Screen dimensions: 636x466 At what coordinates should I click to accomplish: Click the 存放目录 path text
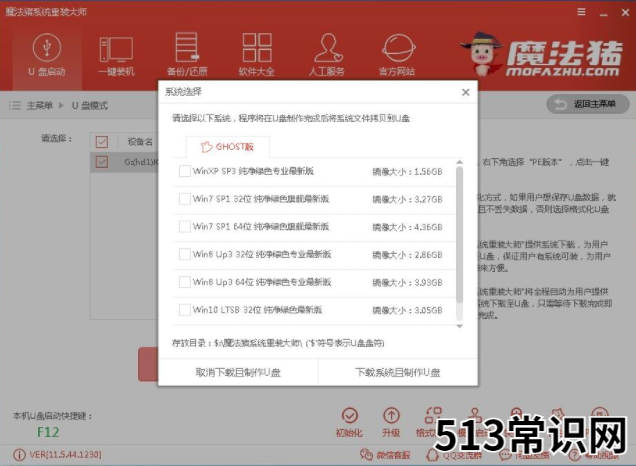pos(278,343)
